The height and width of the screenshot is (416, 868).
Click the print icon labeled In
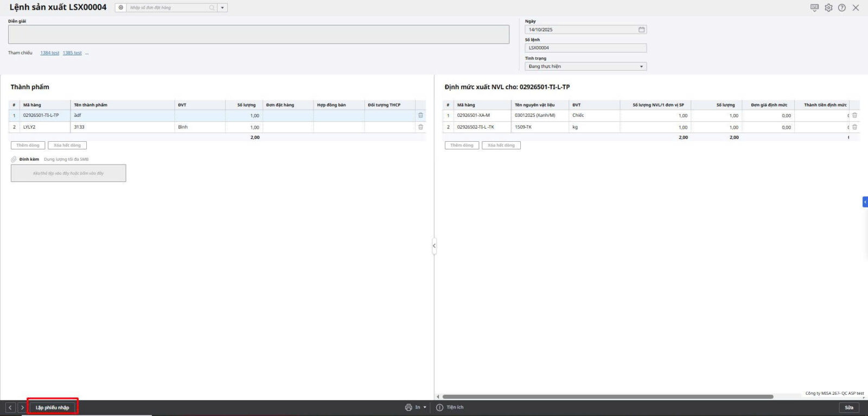tap(409, 407)
